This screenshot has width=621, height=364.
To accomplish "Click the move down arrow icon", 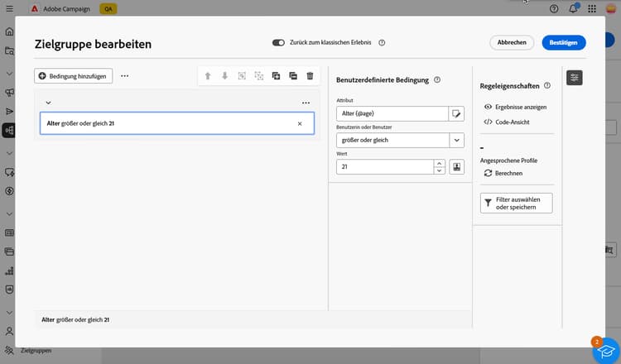I will [224, 76].
